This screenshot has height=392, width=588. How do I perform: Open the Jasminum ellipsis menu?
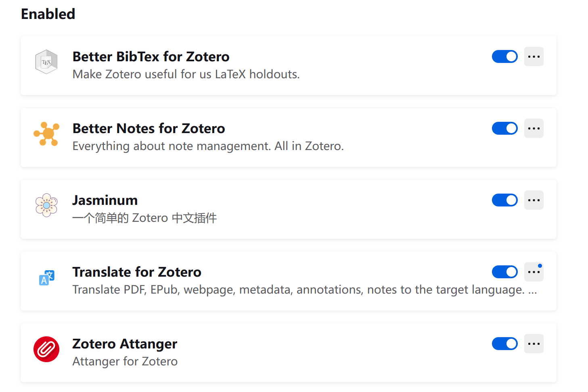534,200
